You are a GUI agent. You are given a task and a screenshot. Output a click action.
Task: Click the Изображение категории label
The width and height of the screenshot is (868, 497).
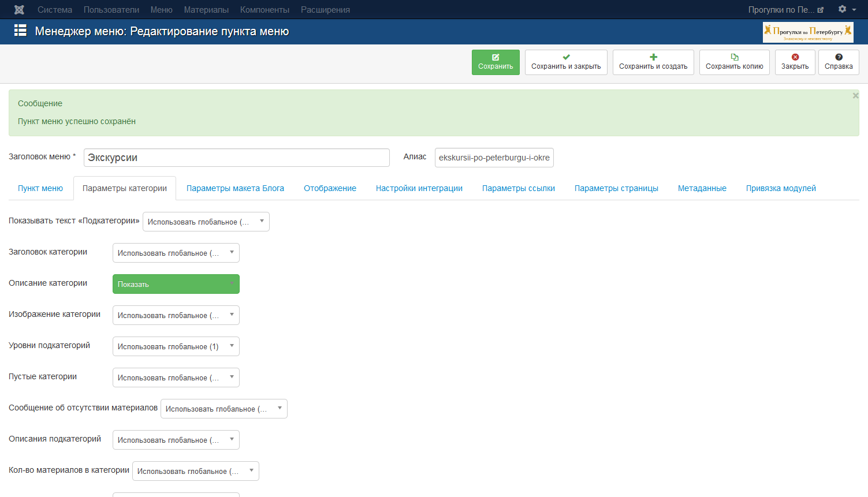[x=55, y=314]
